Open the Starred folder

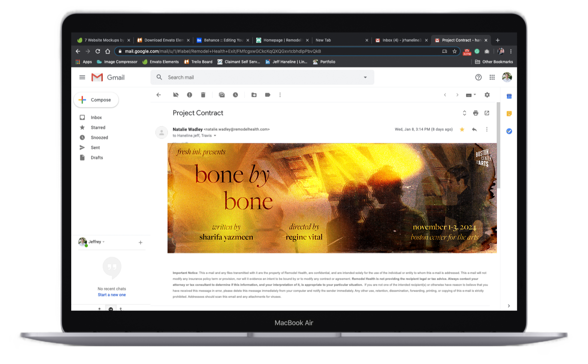98,127
